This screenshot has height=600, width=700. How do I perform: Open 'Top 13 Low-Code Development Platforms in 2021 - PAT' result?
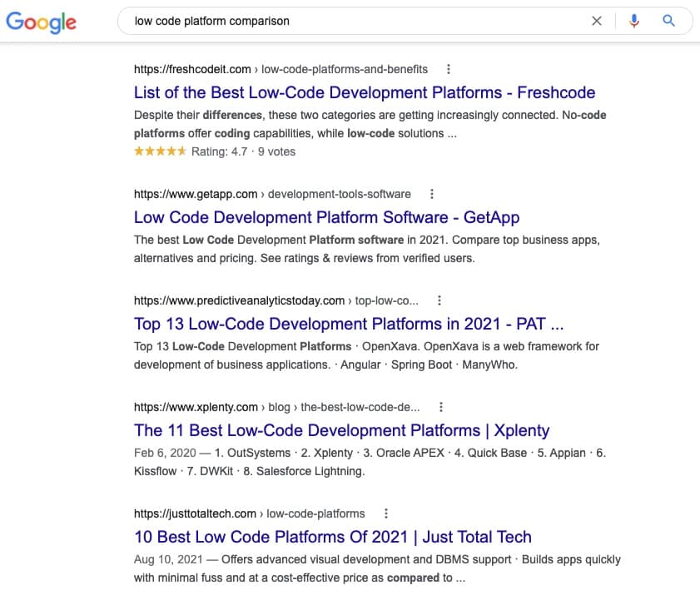pos(349,324)
